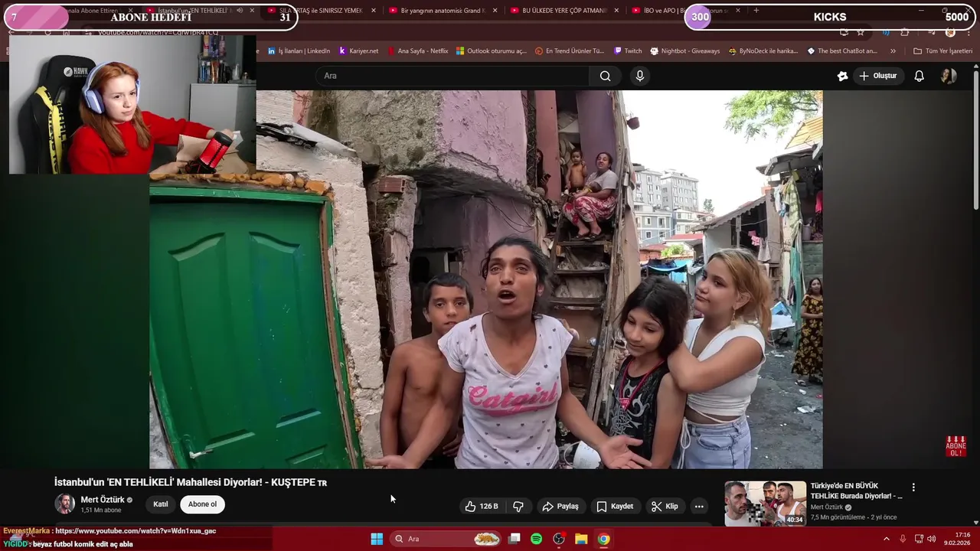Screen dimensions: 980x551
Task: Click the microphone icon in system tray
Action: 903,539
